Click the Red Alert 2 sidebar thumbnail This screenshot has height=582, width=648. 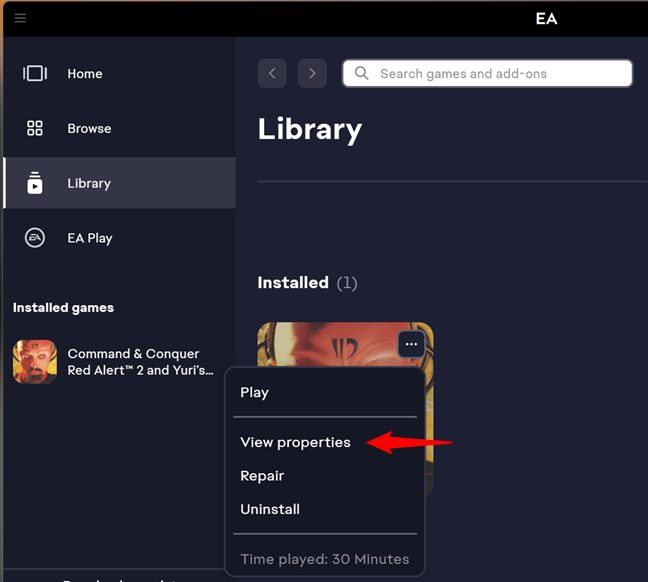pyautogui.click(x=35, y=362)
